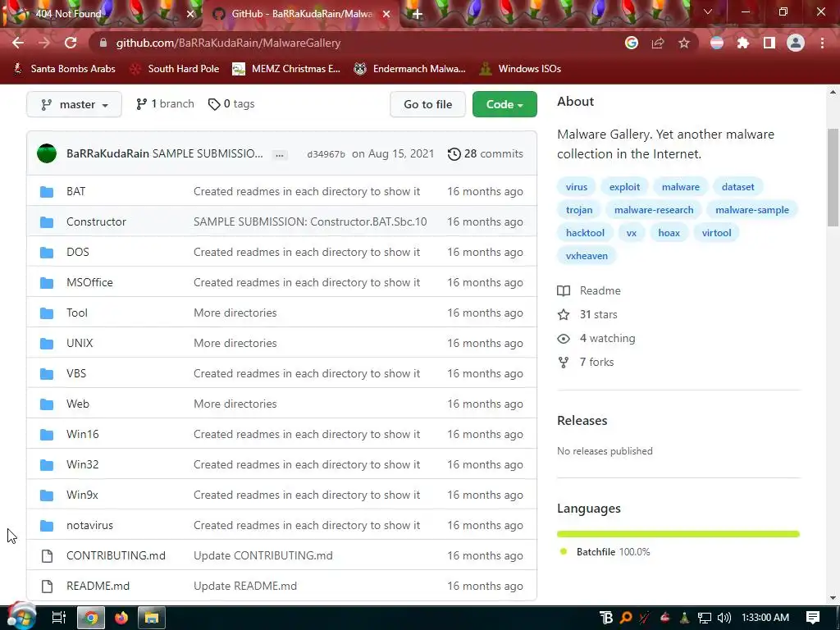View the 4 watching link
The image size is (840, 630).
pyautogui.click(x=596, y=339)
